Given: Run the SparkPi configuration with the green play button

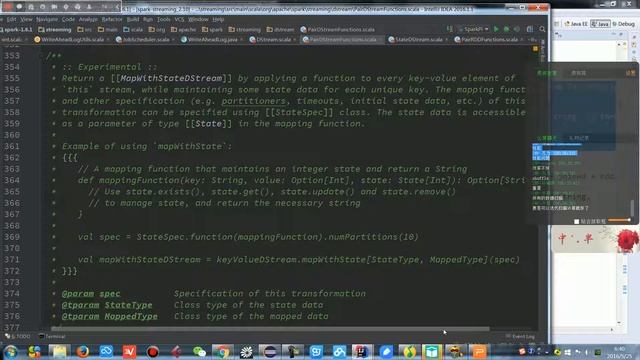Looking at the screenshot, I should 496,29.
